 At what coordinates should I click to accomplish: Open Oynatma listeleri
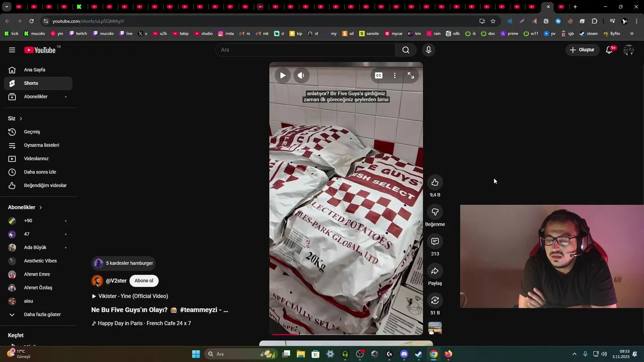pos(38,145)
